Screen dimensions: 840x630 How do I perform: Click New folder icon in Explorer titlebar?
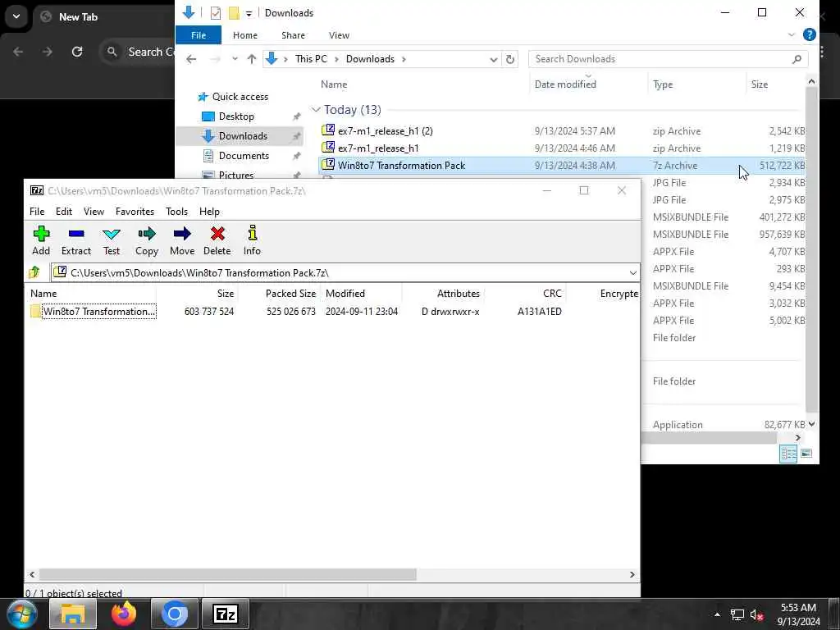[234, 13]
